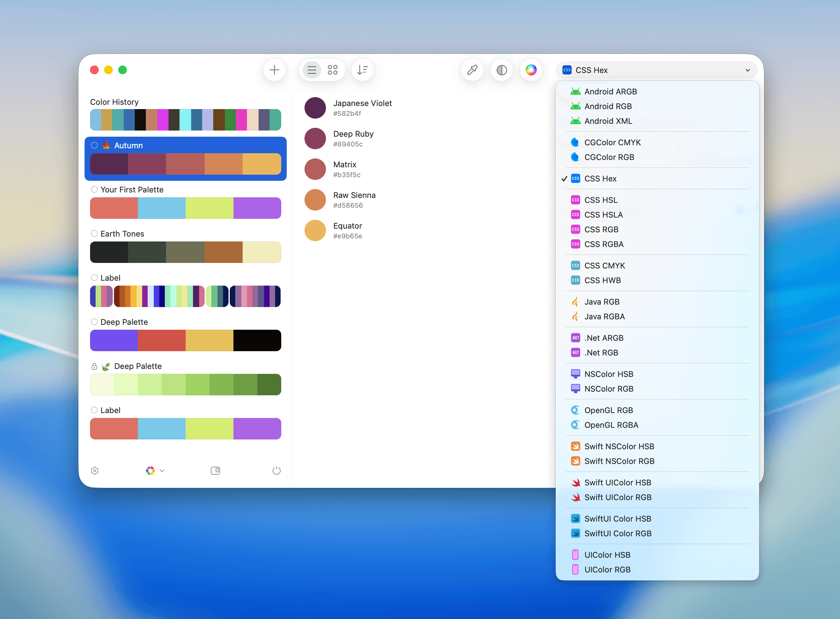Click the leaf icon on locked Deep Palette

106,366
